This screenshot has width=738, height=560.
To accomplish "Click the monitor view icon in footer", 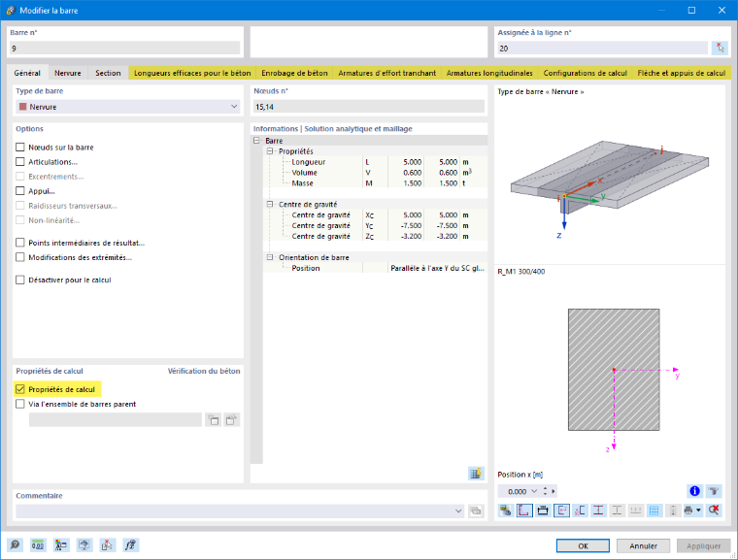I will click(84, 544).
